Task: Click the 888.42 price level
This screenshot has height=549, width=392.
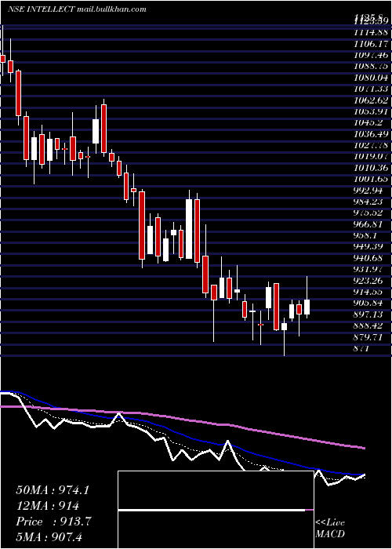Action: point(368,325)
